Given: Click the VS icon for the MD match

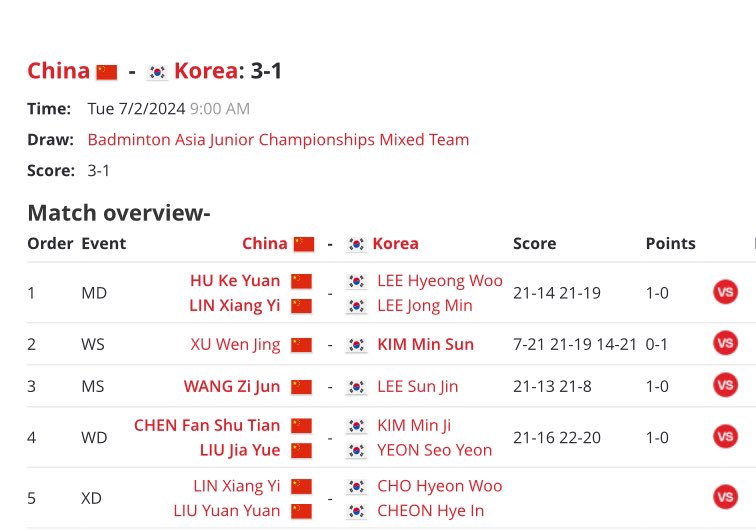Looking at the screenshot, I should pos(725,292).
